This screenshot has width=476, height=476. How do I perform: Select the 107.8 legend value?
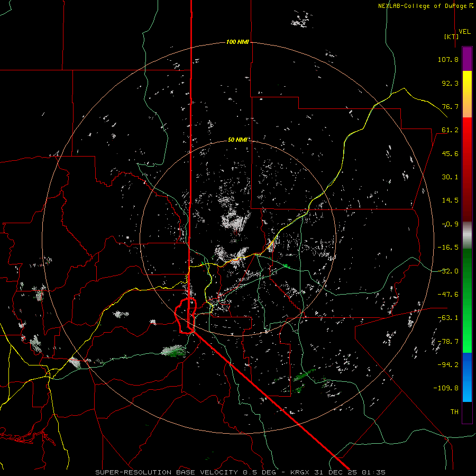(448, 59)
